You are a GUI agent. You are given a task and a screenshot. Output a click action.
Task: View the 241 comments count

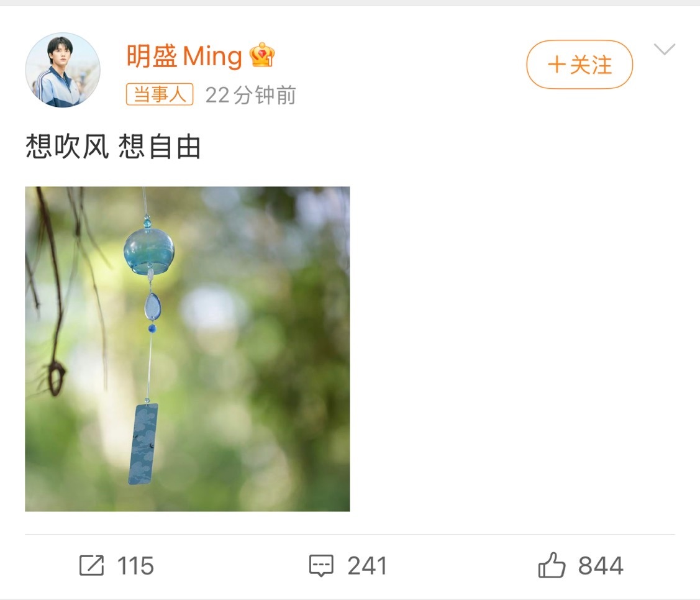tap(367, 566)
